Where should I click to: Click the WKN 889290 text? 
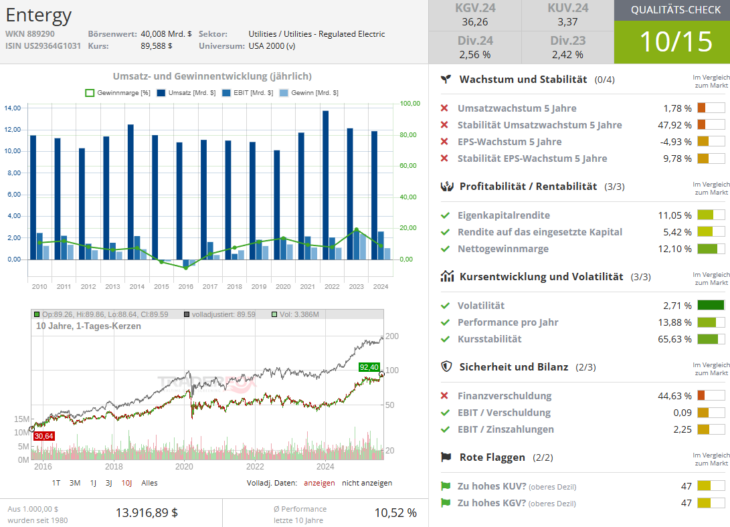click(30, 34)
